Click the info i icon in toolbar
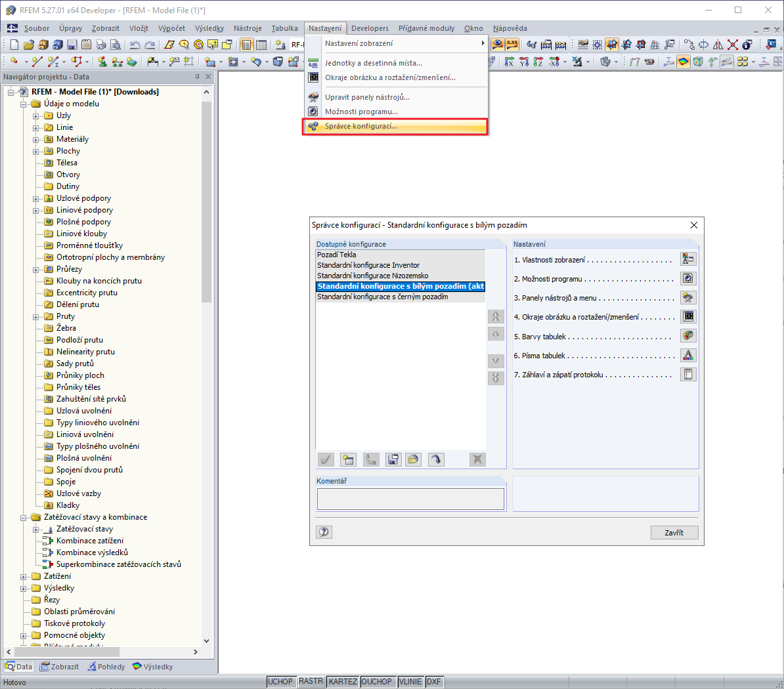784x689 pixels. click(x=747, y=45)
